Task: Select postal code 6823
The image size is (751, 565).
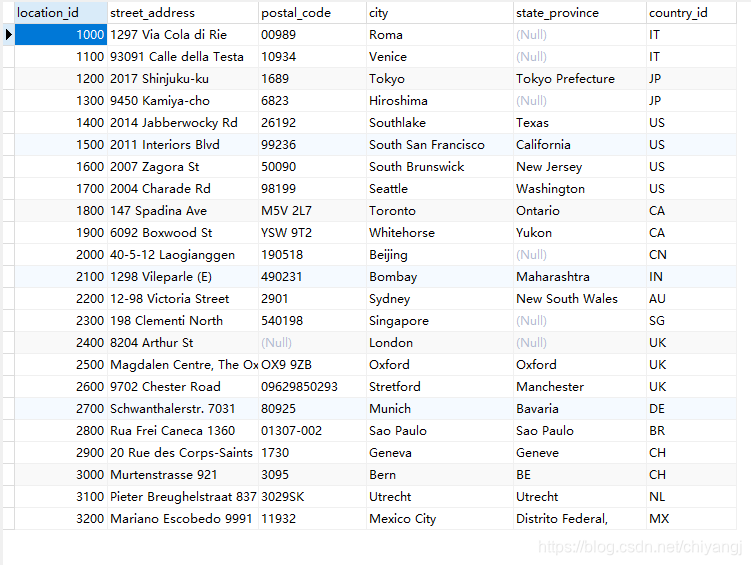Action: [312, 101]
